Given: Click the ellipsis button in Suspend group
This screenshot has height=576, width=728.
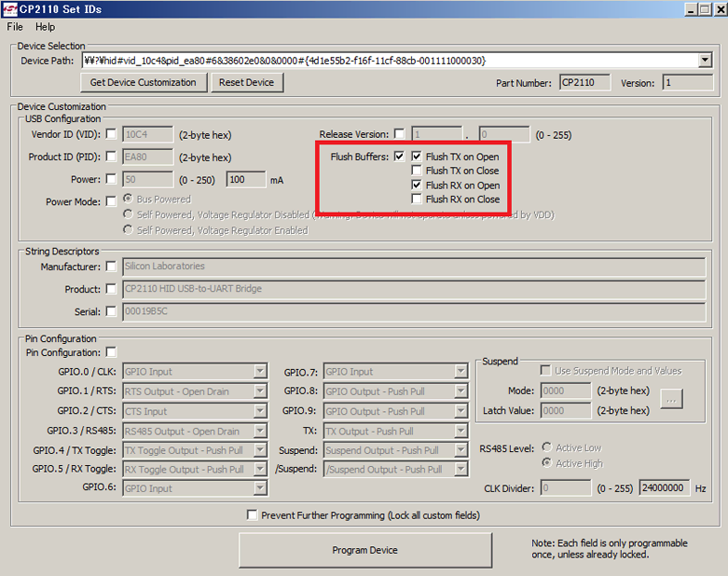Looking at the screenshot, I should coord(671,400).
